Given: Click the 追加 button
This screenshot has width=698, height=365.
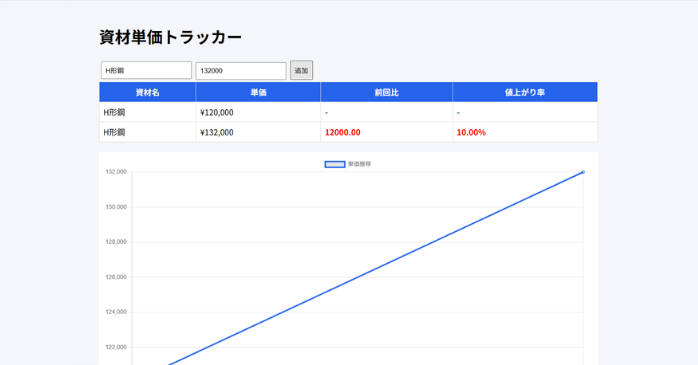Looking at the screenshot, I should pyautogui.click(x=301, y=70).
